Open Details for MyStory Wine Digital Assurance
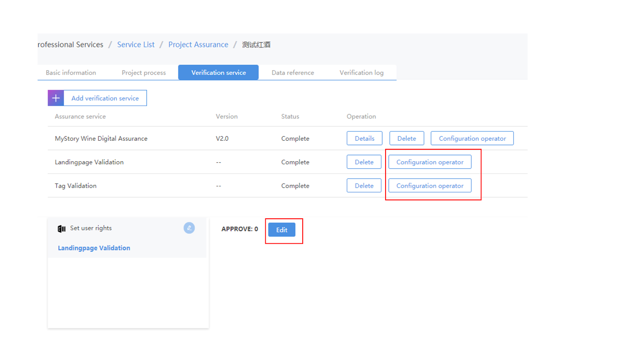The image size is (644, 362). click(x=365, y=138)
